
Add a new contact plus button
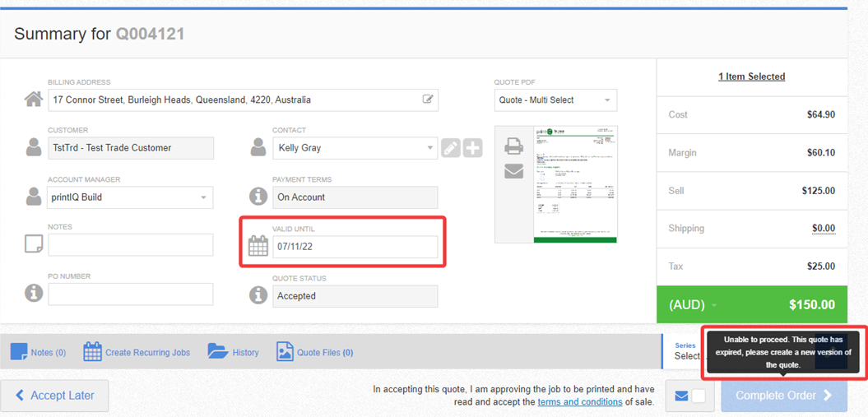[472, 148]
